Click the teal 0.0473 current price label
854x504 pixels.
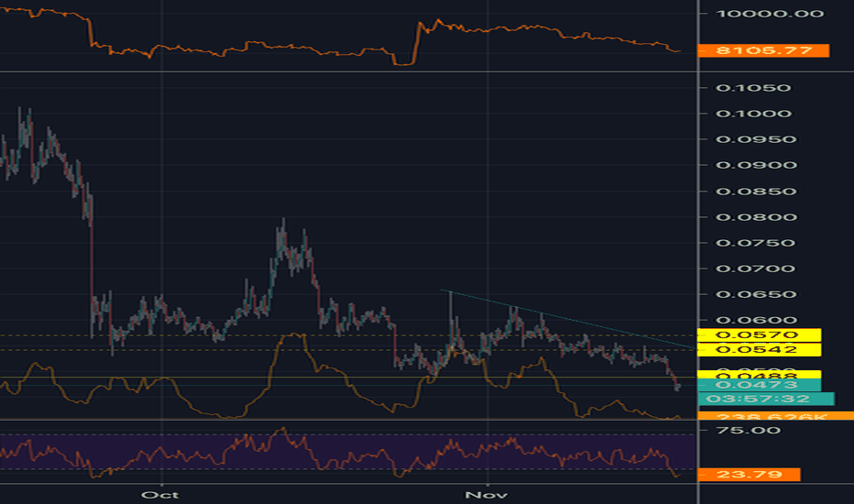coord(760,385)
